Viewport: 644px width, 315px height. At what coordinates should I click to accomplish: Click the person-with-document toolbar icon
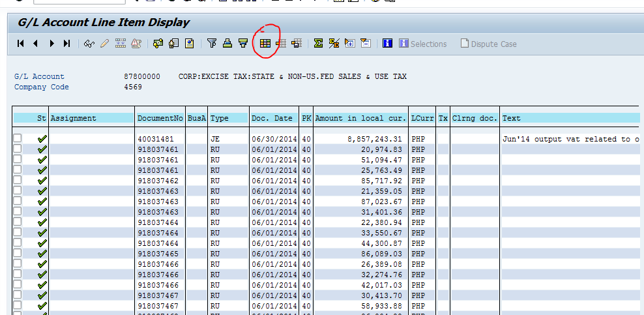coord(174,43)
